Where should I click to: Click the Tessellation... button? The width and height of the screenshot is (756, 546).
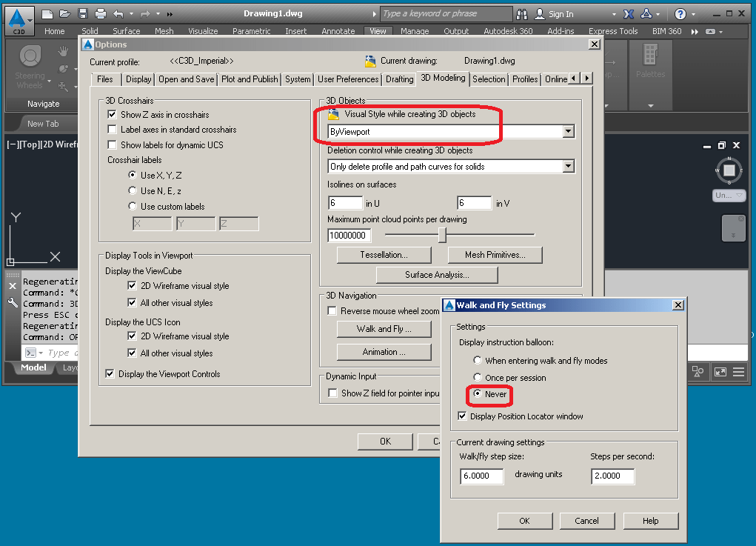pos(384,255)
